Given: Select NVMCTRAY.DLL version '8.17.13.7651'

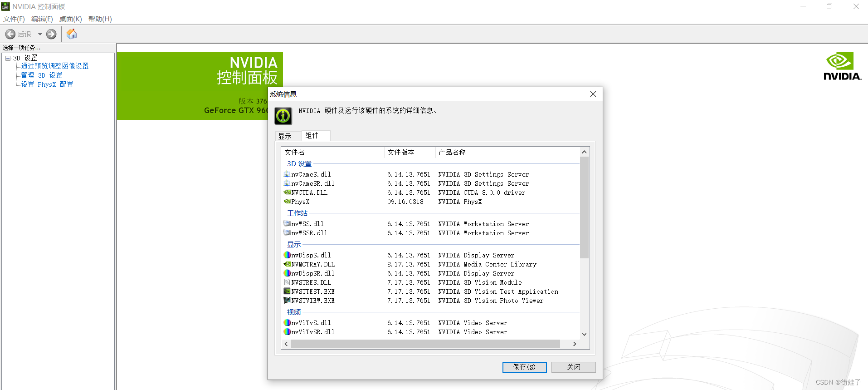Looking at the screenshot, I should tap(409, 265).
